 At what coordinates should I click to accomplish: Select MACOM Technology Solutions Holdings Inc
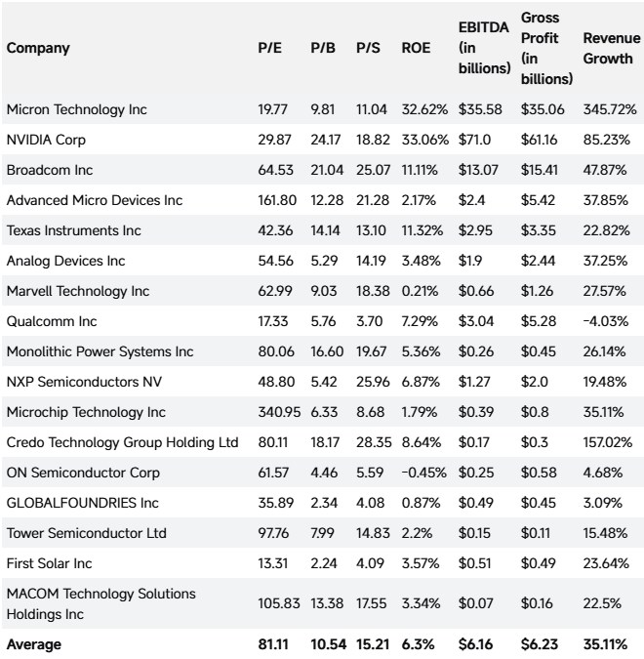pyautogui.click(x=101, y=604)
